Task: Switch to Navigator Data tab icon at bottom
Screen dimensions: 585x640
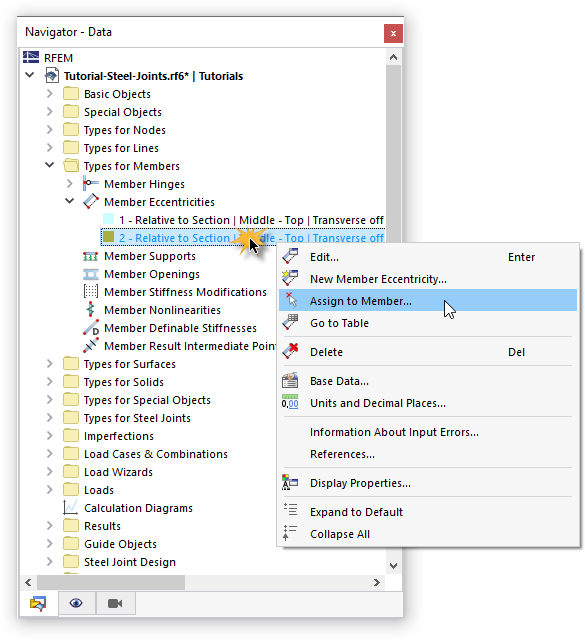Action: 38,603
